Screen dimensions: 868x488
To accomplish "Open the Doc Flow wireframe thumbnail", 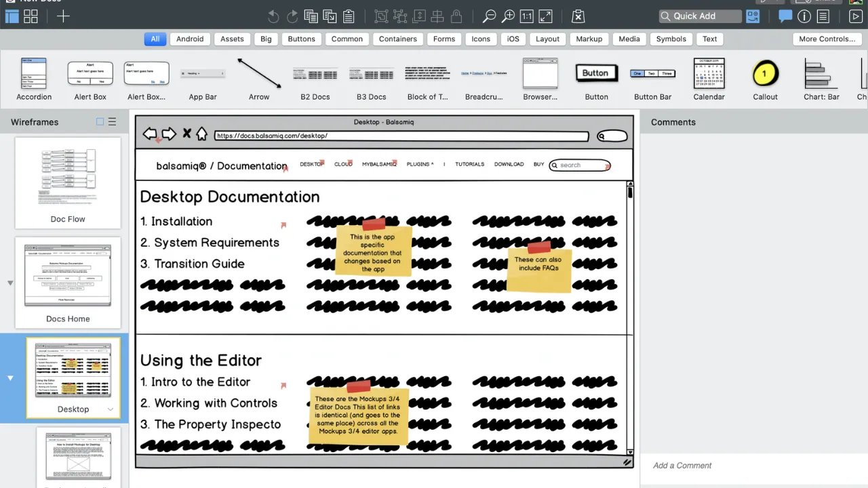I will pyautogui.click(x=68, y=183).
